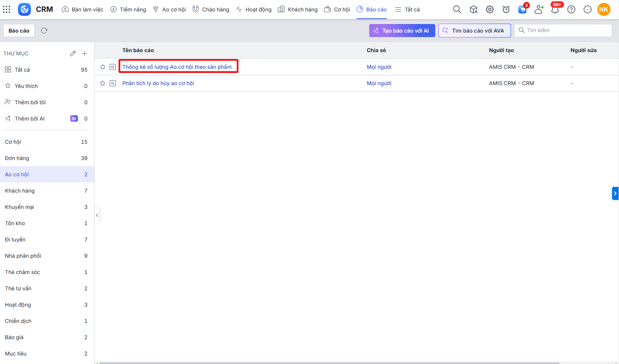Click the pencil edit icon in Thư mục

click(73, 53)
